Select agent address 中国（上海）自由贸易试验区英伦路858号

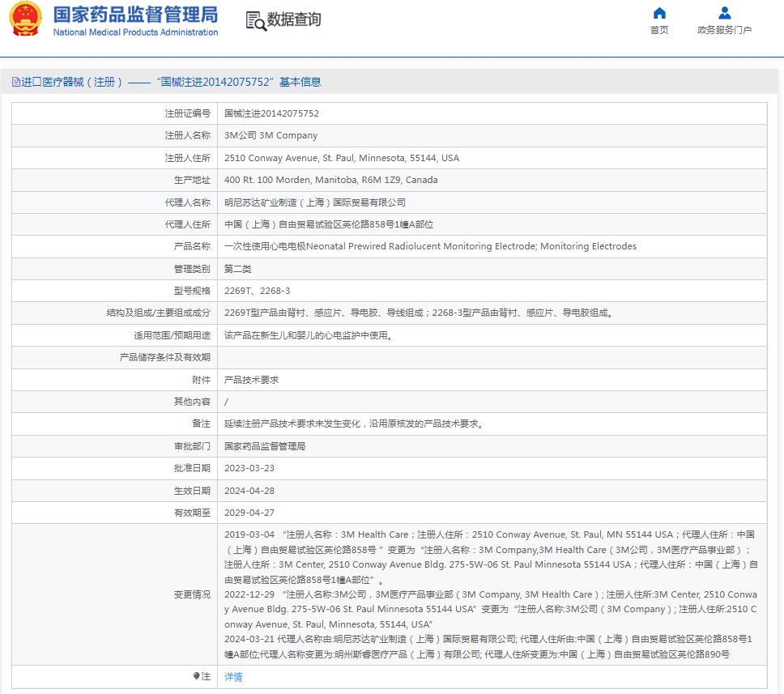tap(329, 224)
